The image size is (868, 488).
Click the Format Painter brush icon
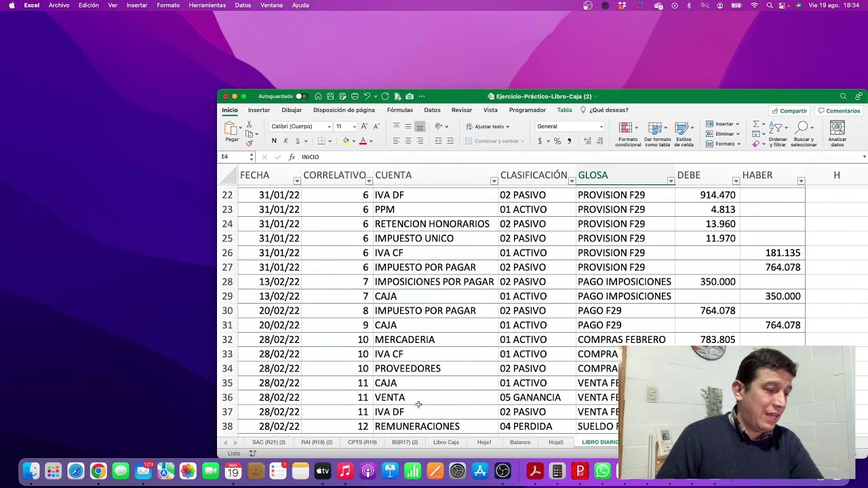(x=249, y=143)
